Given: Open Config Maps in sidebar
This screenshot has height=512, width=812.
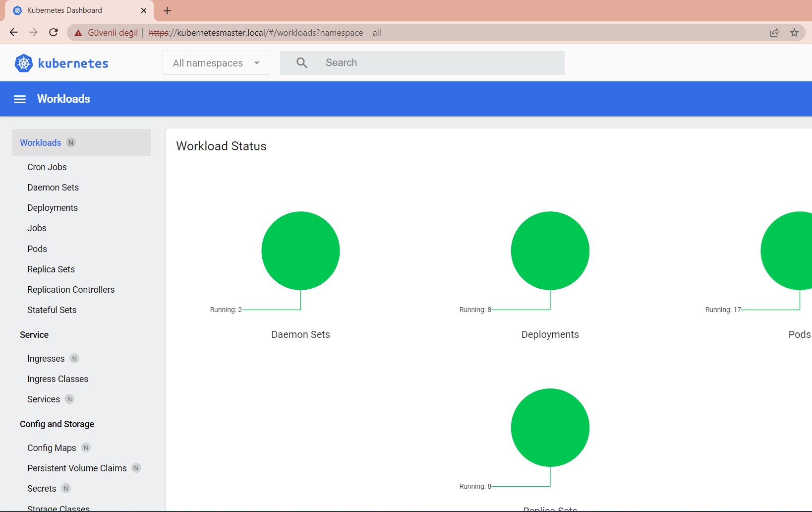Looking at the screenshot, I should pyautogui.click(x=52, y=448).
